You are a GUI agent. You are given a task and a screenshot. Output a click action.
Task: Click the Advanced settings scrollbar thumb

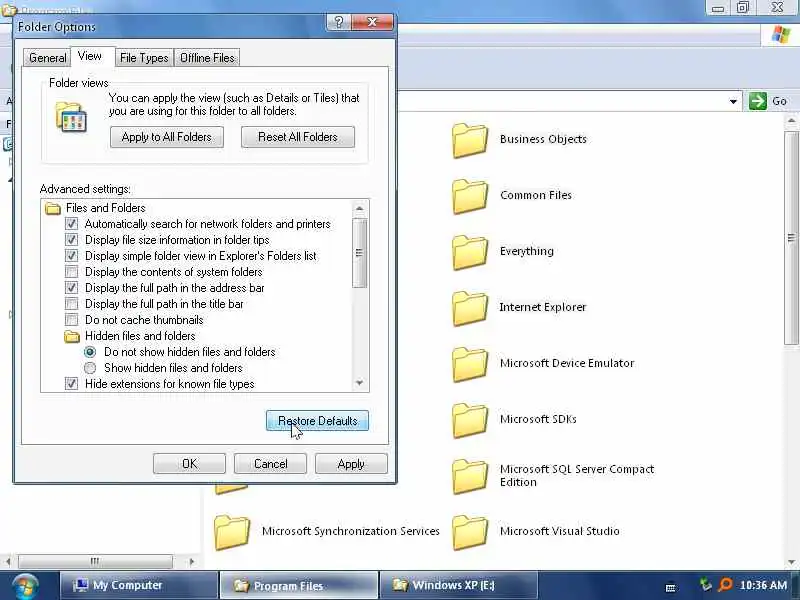[359, 253]
